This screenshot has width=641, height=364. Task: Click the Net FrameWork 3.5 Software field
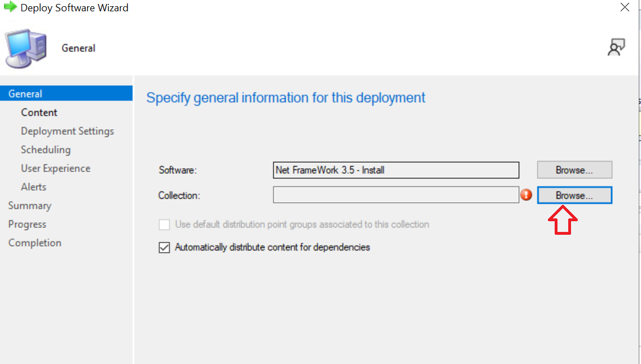[395, 169]
